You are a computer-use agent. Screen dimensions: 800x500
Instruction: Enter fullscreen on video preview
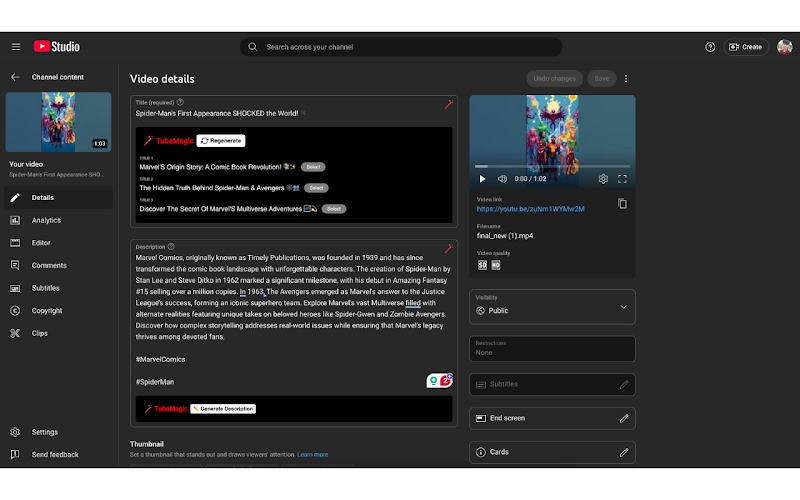tap(622, 179)
